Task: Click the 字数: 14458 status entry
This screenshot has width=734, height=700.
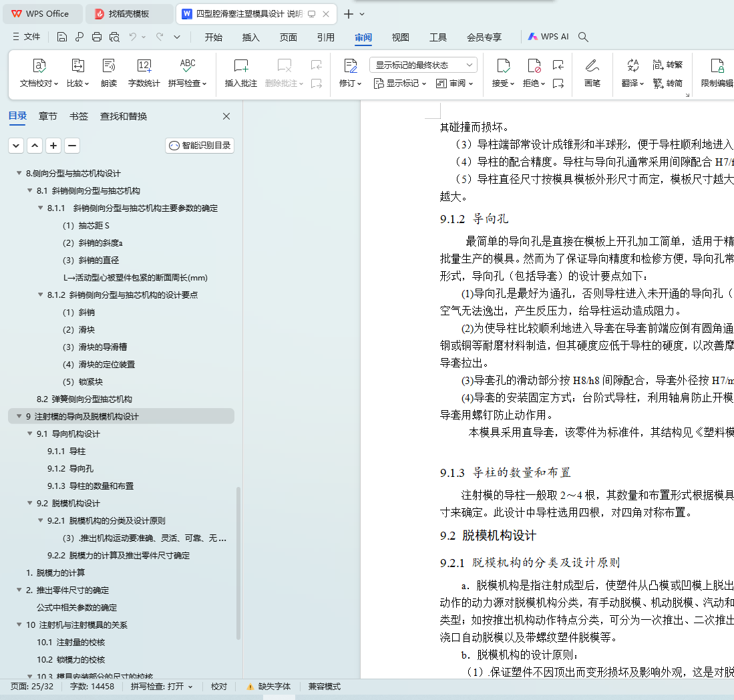Action: (91, 687)
